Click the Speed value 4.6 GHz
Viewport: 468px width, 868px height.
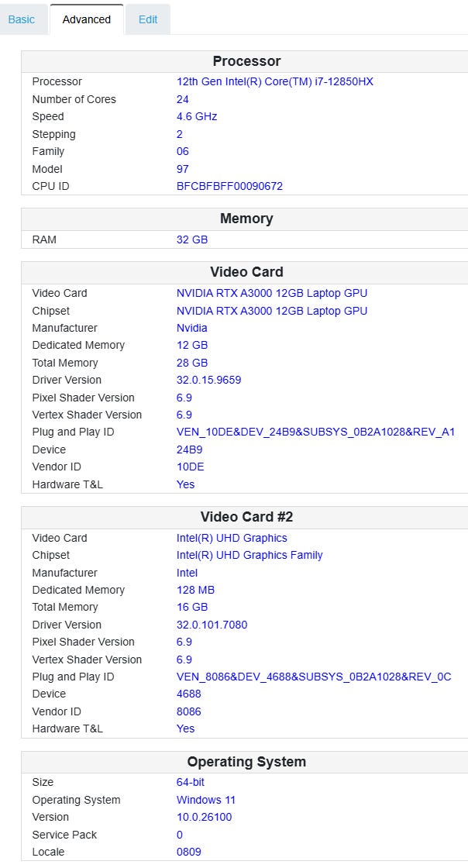pyautogui.click(x=196, y=116)
